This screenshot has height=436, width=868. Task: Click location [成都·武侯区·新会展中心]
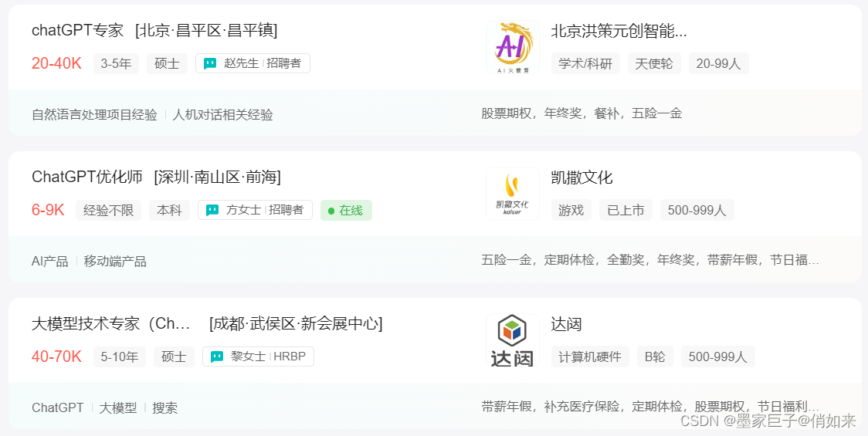click(297, 323)
